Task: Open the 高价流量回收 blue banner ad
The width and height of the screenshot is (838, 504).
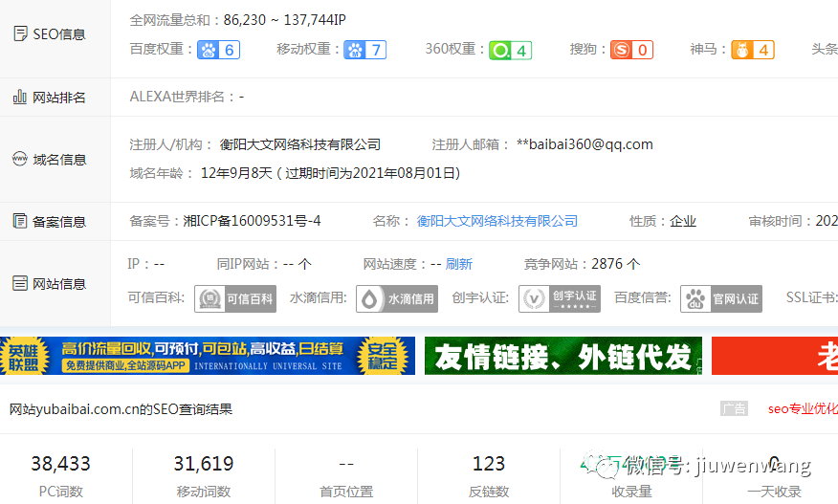Action: tap(208, 356)
